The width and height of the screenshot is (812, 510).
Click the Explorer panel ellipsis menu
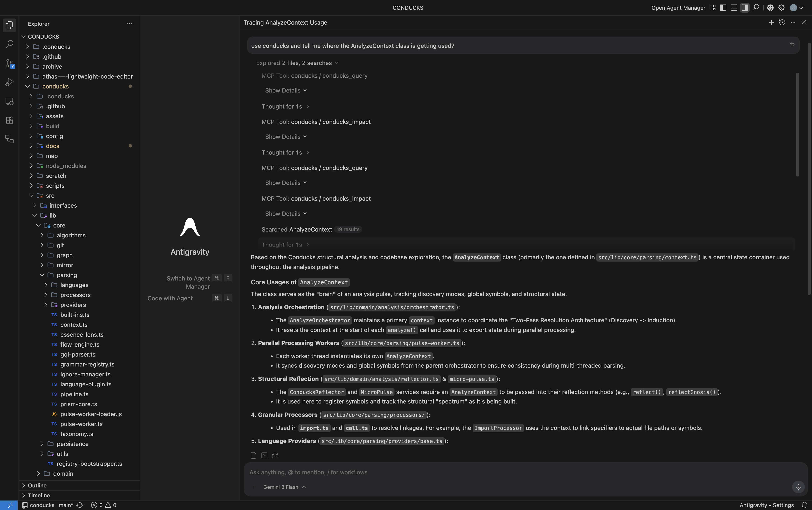129,24
